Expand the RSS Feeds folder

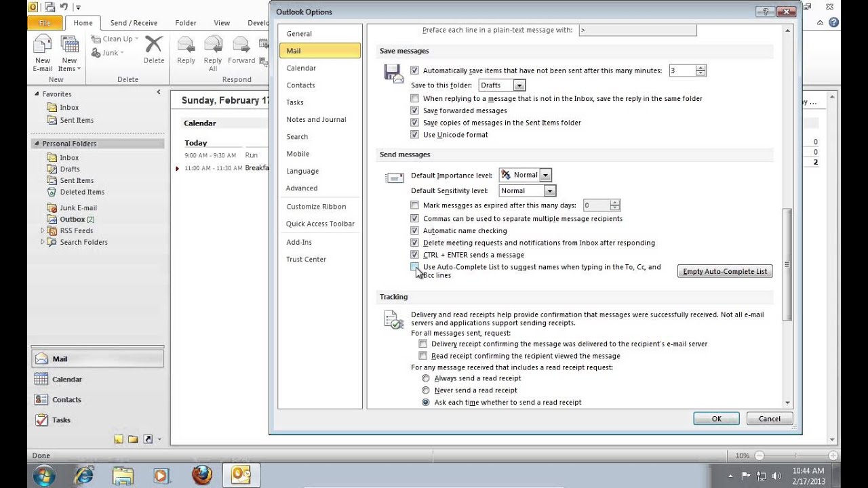(43, 230)
